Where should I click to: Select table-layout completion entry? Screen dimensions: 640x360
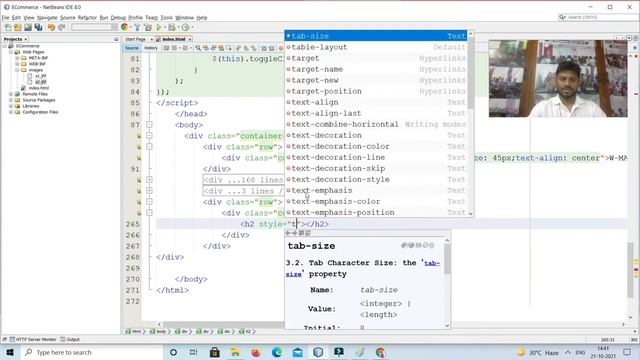click(376, 47)
